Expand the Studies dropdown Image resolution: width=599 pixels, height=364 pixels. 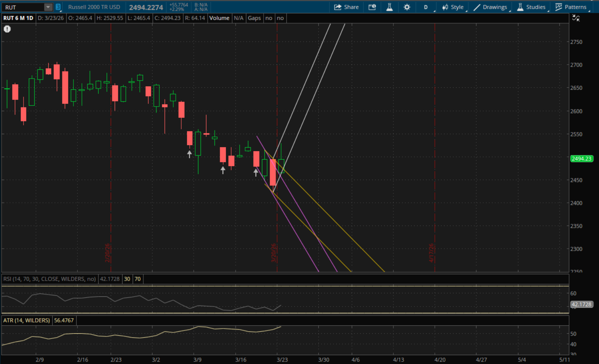pyautogui.click(x=532, y=7)
